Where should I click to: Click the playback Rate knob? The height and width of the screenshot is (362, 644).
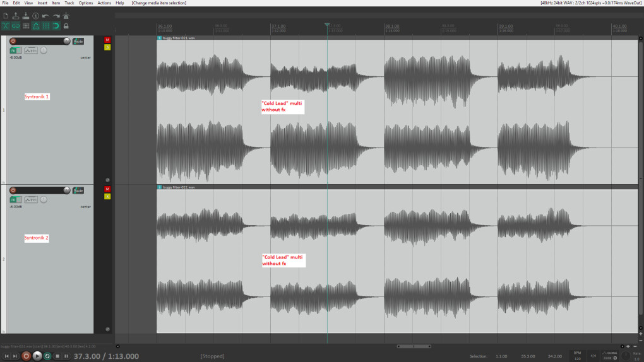click(x=626, y=356)
